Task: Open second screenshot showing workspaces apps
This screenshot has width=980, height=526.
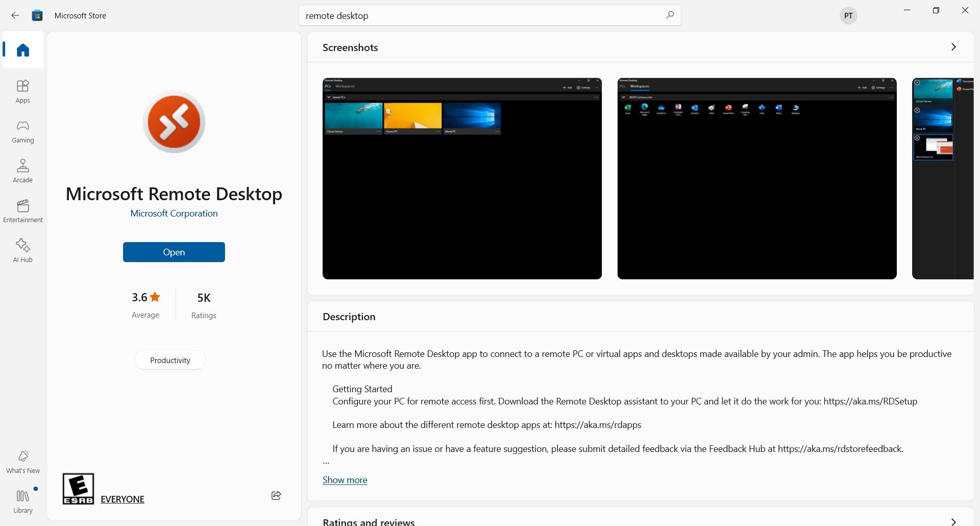Action: [757, 179]
